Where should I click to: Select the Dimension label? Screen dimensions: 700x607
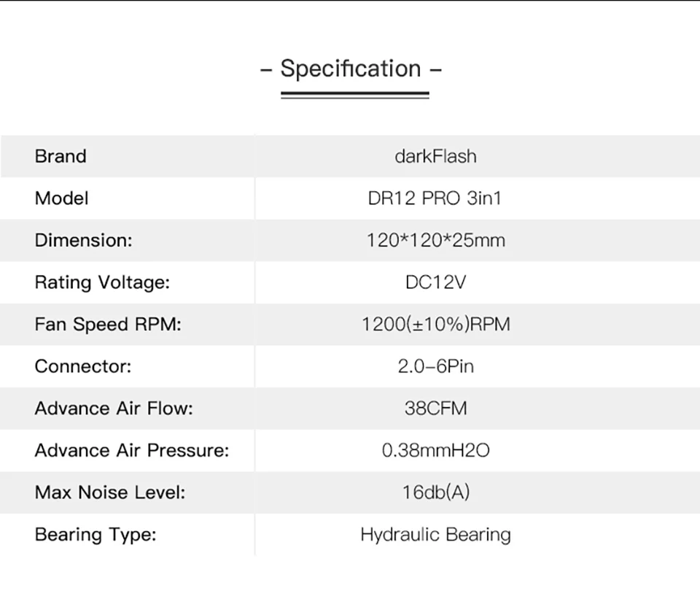(84, 240)
